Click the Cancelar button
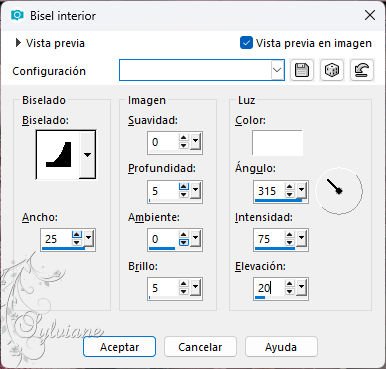The width and height of the screenshot is (386, 369). [x=200, y=347]
